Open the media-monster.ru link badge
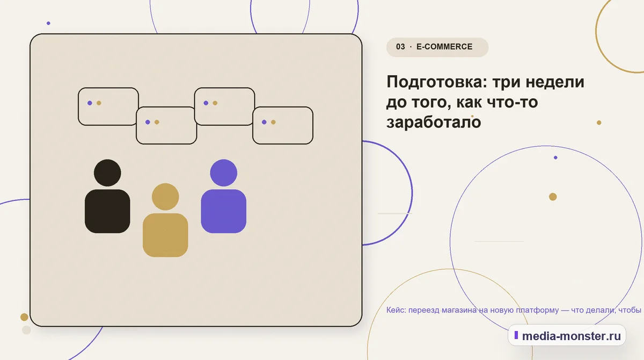 567,335
